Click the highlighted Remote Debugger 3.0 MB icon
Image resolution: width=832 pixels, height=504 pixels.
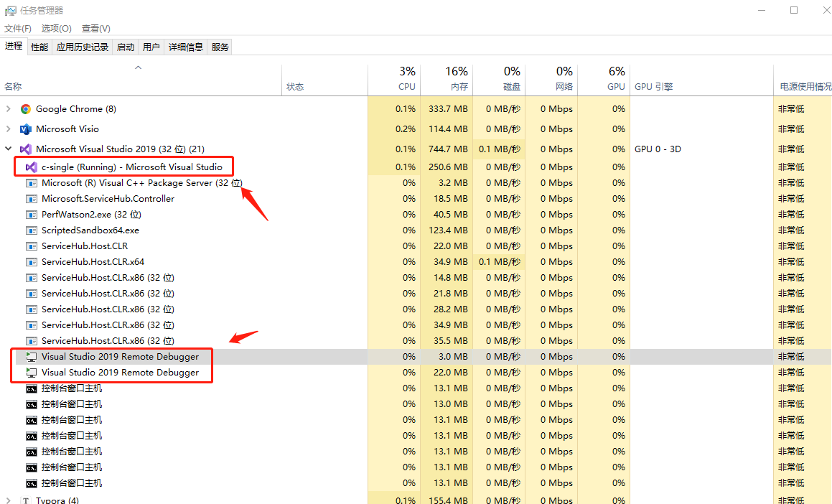(x=32, y=357)
